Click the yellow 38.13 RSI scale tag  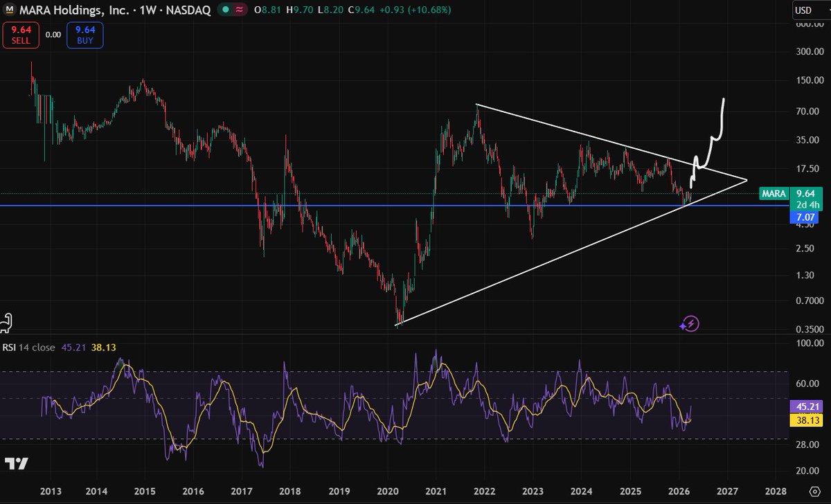click(807, 420)
